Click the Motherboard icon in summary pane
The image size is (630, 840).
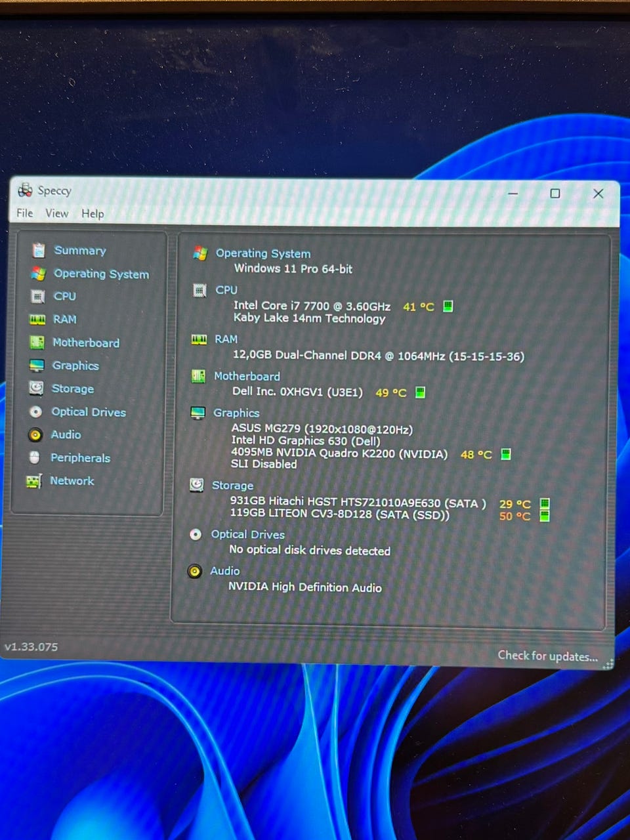(x=198, y=376)
